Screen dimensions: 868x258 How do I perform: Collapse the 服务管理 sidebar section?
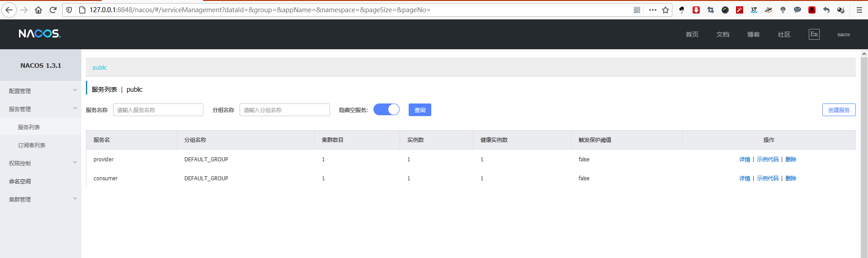click(x=41, y=109)
